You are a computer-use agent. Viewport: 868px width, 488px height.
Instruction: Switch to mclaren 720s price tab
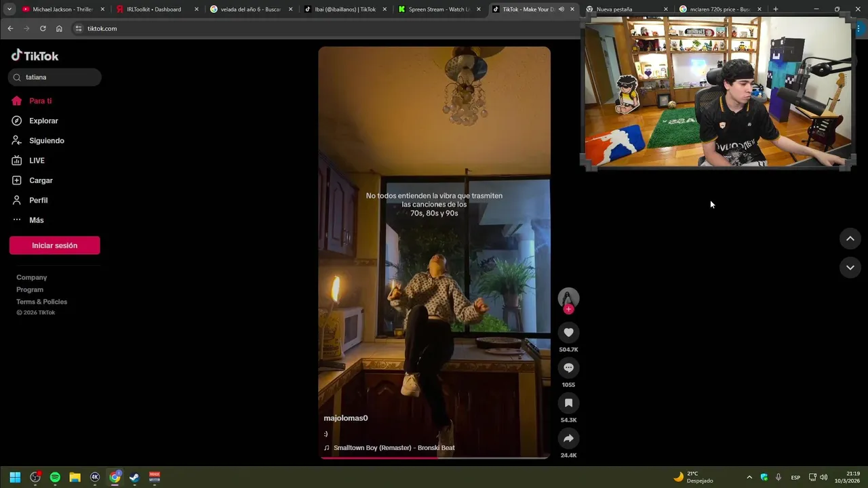pyautogui.click(x=719, y=9)
